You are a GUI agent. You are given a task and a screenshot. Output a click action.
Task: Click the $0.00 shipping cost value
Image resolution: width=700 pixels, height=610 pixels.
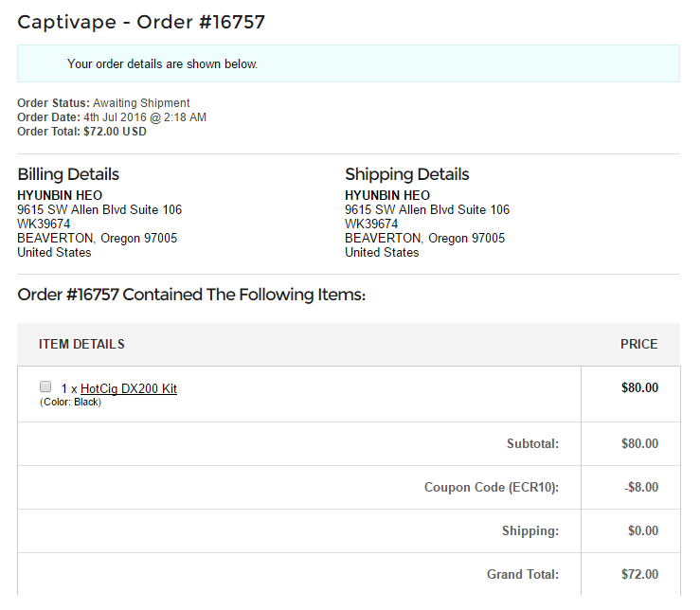(x=643, y=530)
